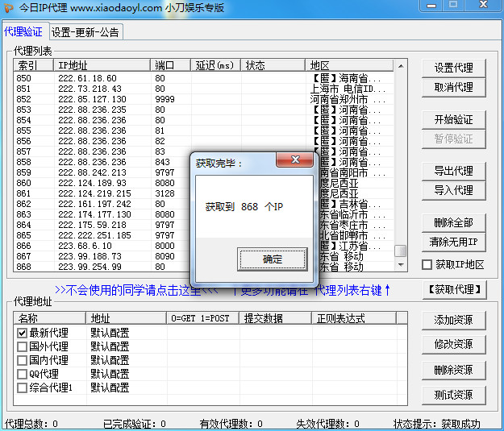504x431 pixels.
Task: Start validation with 开始验证 button
Action: tap(453, 119)
